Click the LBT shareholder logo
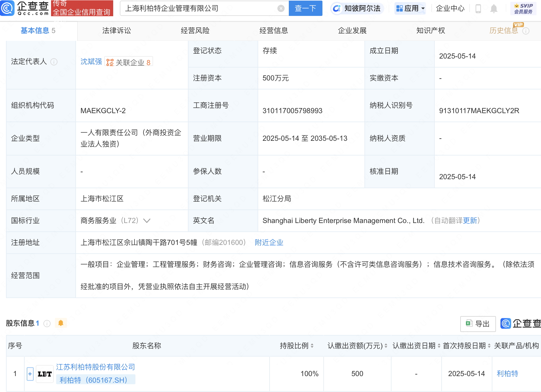Image resolution: width=541 pixels, height=392 pixels. coord(44,374)
